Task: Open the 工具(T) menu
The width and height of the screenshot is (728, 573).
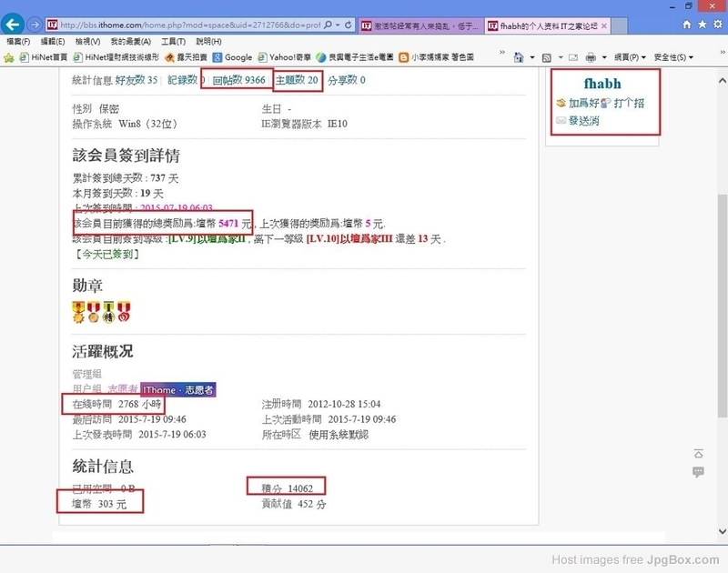Action: pyautogui.click(x=173, y=42)
